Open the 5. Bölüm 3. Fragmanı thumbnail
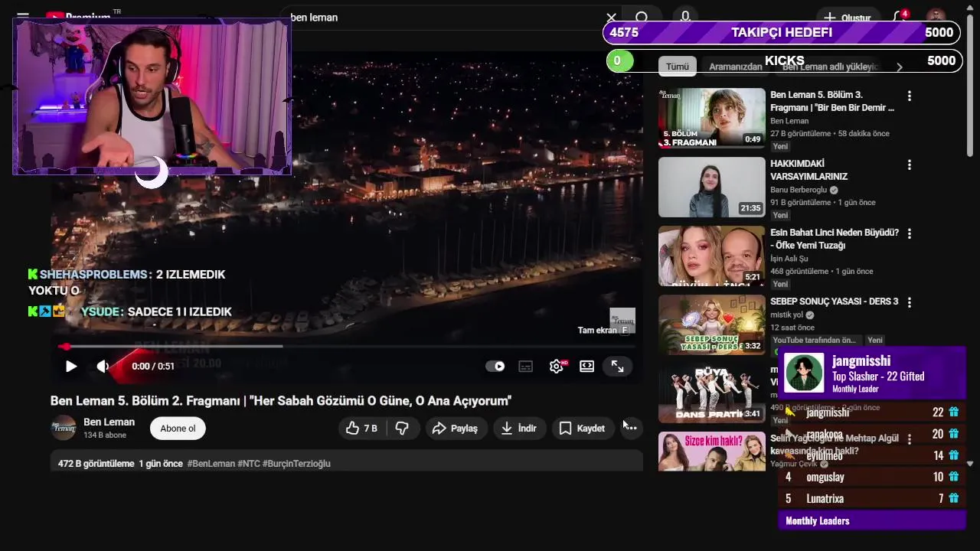The width and height of the screenshot is (980, 551). pyautogui.click(x=712, y=118)
